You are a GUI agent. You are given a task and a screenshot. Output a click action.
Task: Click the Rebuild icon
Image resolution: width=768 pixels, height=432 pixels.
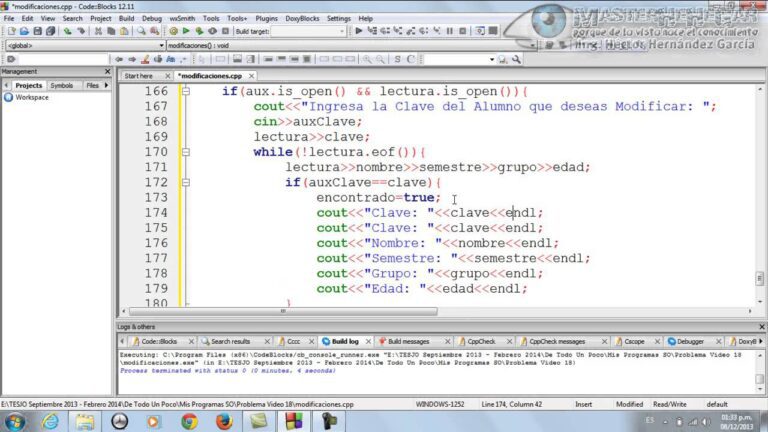tap(212, 31)
